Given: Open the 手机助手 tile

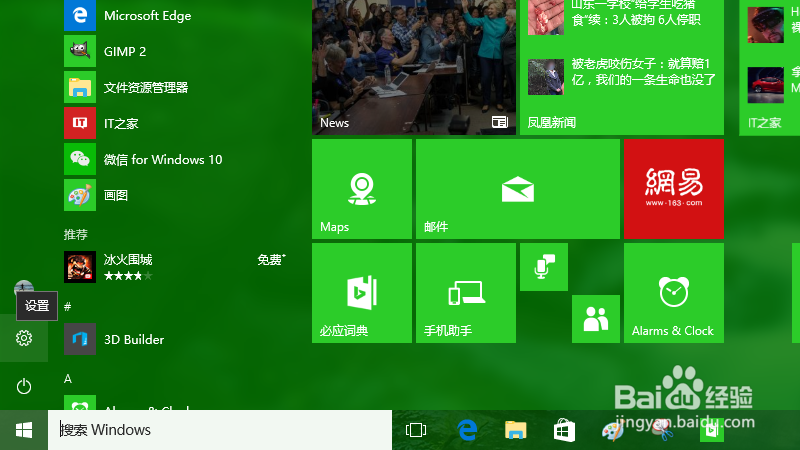Looking at the screenshot, I should click(x=466, y=293).
